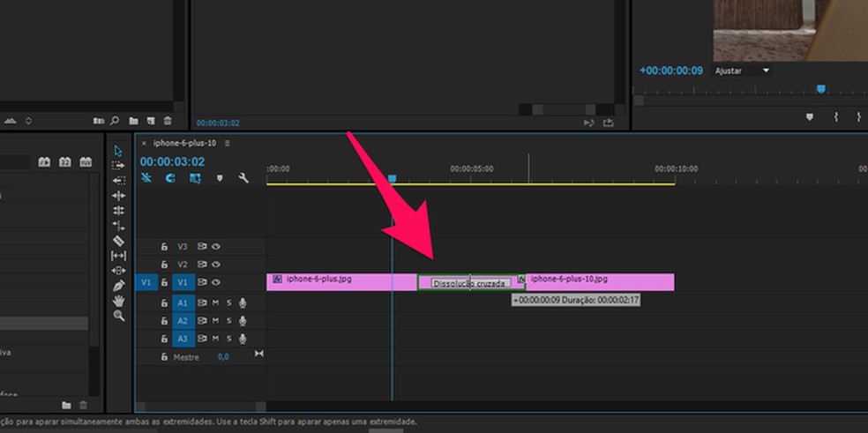Select the iphone-6-plus-10.jpg clip
868x433 pixels.
click(x=600, y=282)
